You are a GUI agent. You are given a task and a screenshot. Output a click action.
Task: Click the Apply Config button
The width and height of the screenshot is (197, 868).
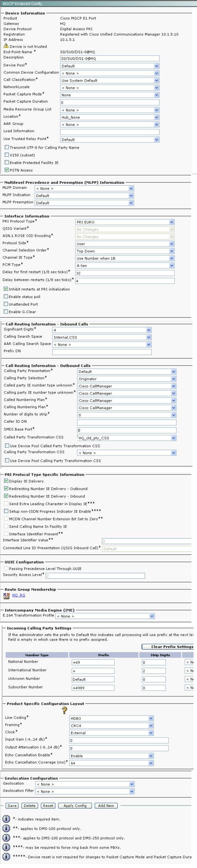[75, 806]
